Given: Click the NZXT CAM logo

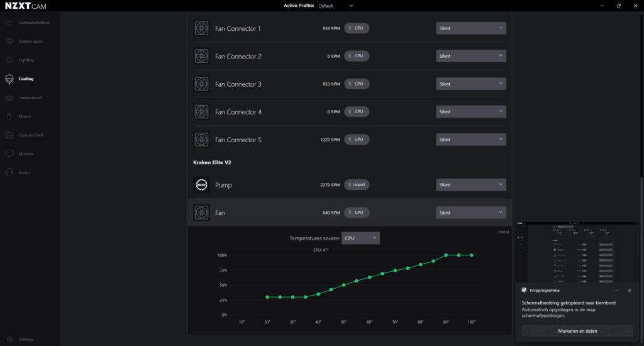Looking at the screenshot, I should (25, 6).
